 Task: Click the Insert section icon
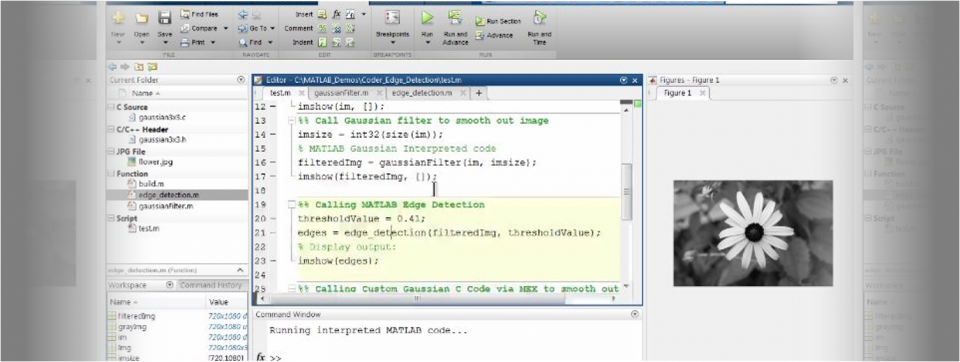click(323, 14)
